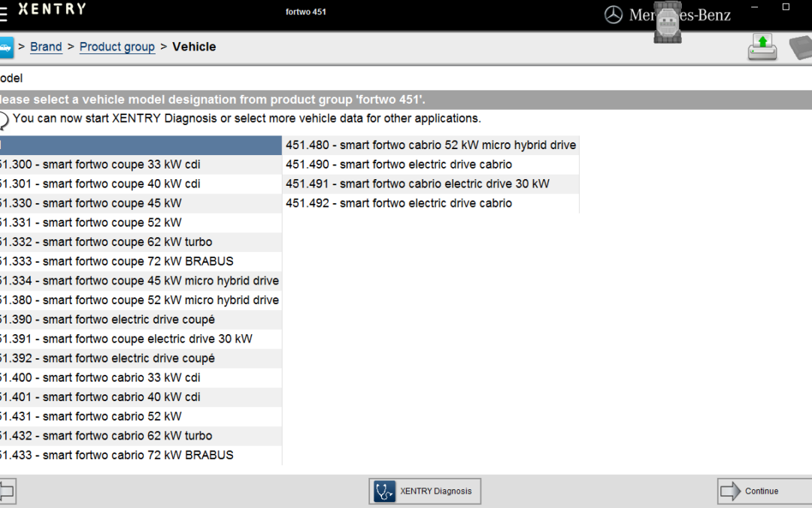812x508 pixels.
Task: Click the fortwo 451 title text
Action: click(x=306, y=12)
